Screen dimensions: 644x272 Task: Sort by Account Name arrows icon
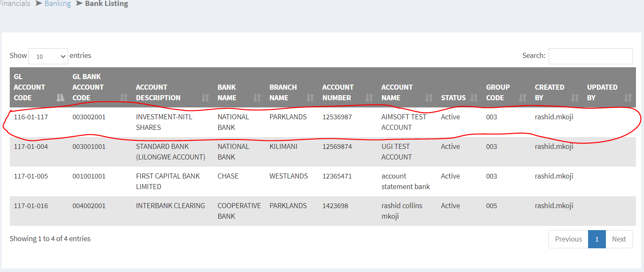[429, 98]
